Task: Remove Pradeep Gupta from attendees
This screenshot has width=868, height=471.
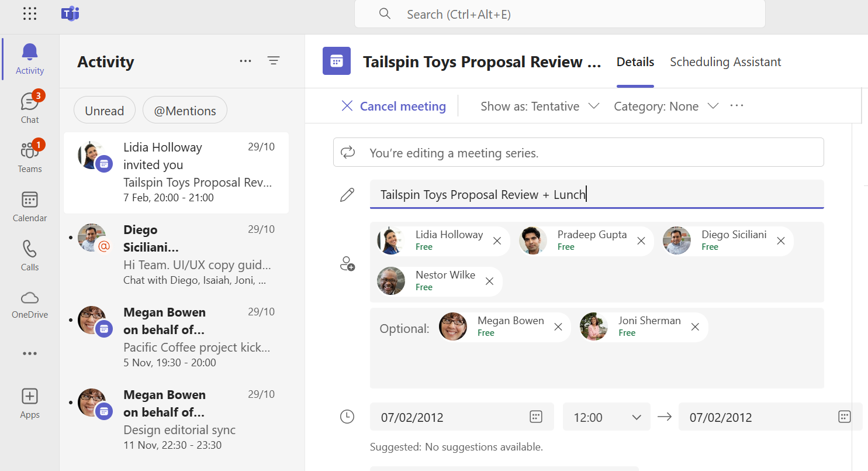Action: [641, 241]
